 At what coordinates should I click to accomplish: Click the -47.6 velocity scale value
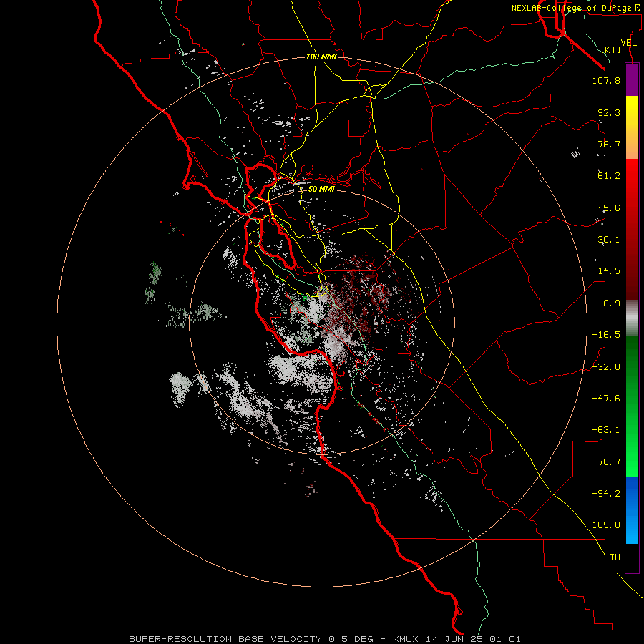pyautogui.click(x=606, y=399)
